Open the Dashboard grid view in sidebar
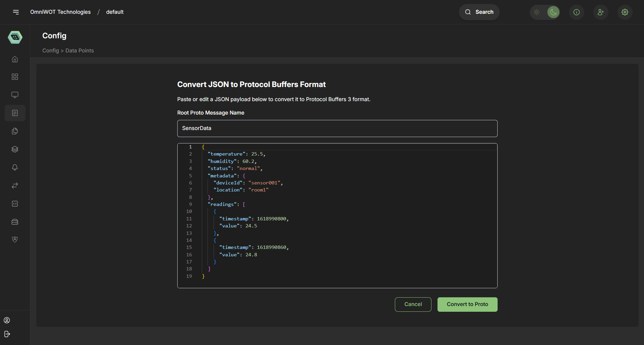This screenshot has height=345, width=644. click(15, 77)
